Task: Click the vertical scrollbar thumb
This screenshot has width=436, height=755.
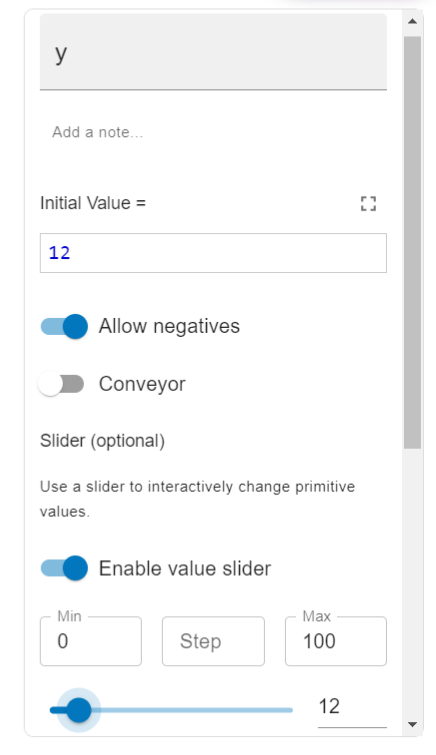Action: coord(412,242)
